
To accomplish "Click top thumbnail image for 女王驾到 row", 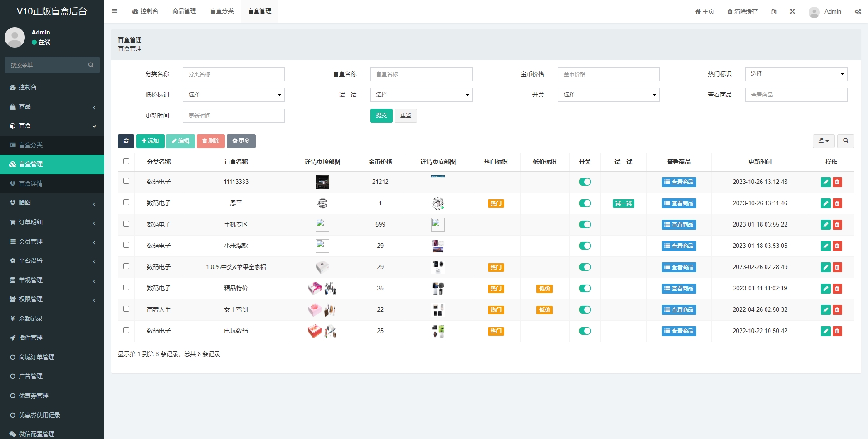I will coord(322,310).
